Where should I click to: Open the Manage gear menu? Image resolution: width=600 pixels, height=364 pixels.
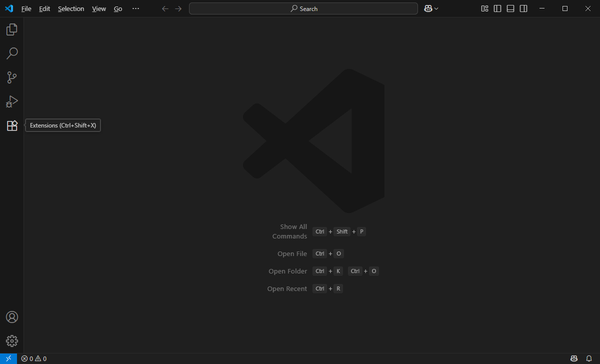pos(12,341)
